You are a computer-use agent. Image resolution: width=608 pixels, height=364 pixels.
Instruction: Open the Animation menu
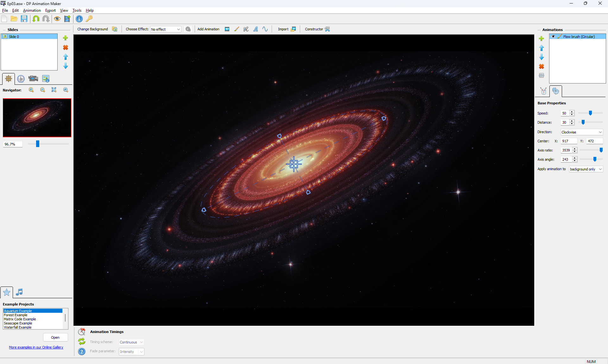pyautogui.click(x=32, y=10)
